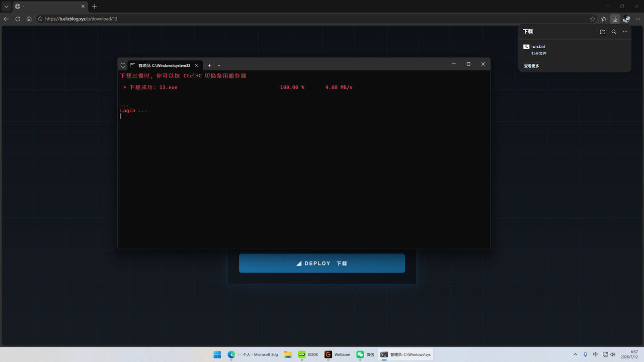View site information lock icon
Image resolution: width=644 pixels, height=362 pixels.
40,19
